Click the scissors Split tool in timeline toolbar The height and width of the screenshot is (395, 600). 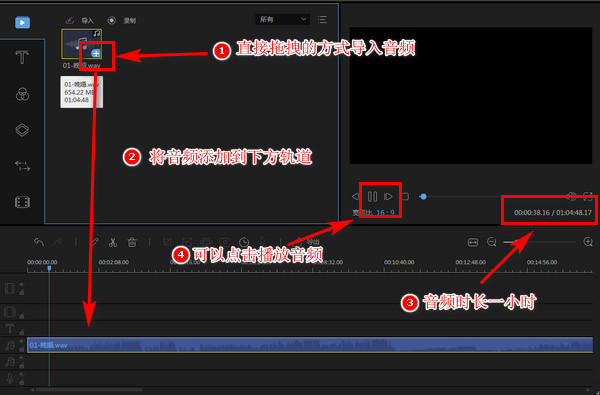112,242
